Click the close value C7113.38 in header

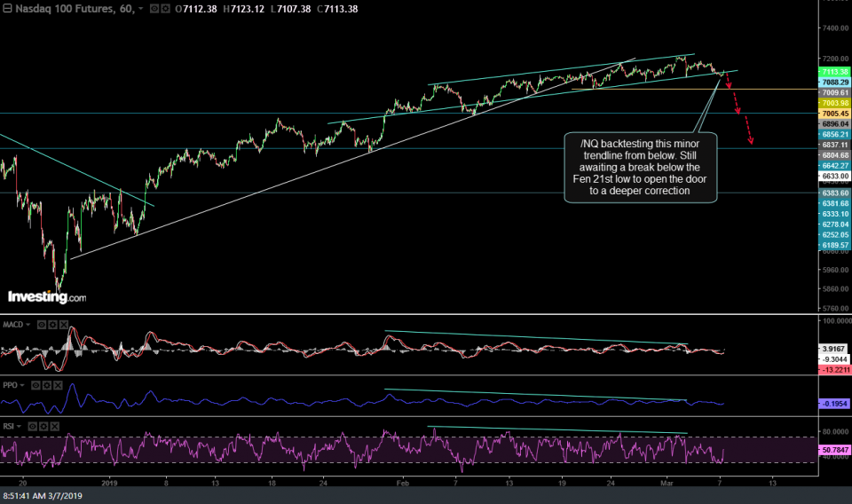[x=337, y=9]
